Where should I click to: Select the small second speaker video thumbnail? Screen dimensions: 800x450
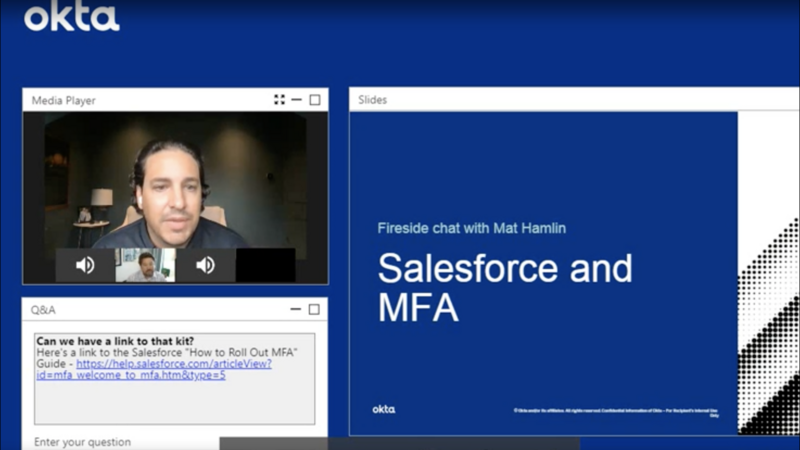(145, 265)
